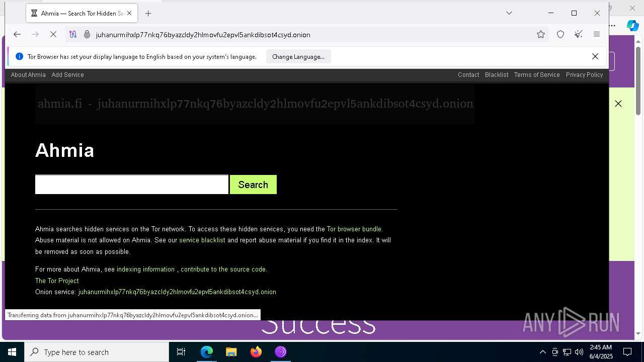The width and height of the screenshot is (644, 362).
Task: Open the notification center icon
Action: click(x=627, y=352)
